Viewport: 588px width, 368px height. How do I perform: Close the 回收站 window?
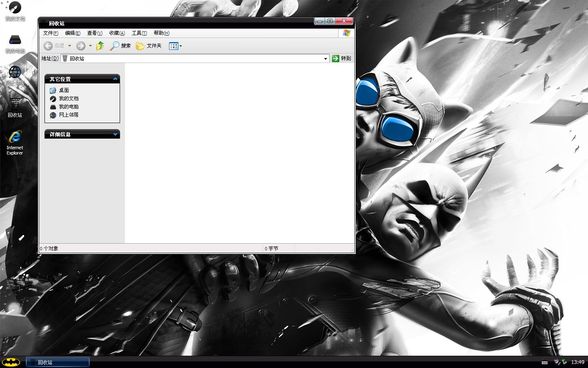click(344, 21)
